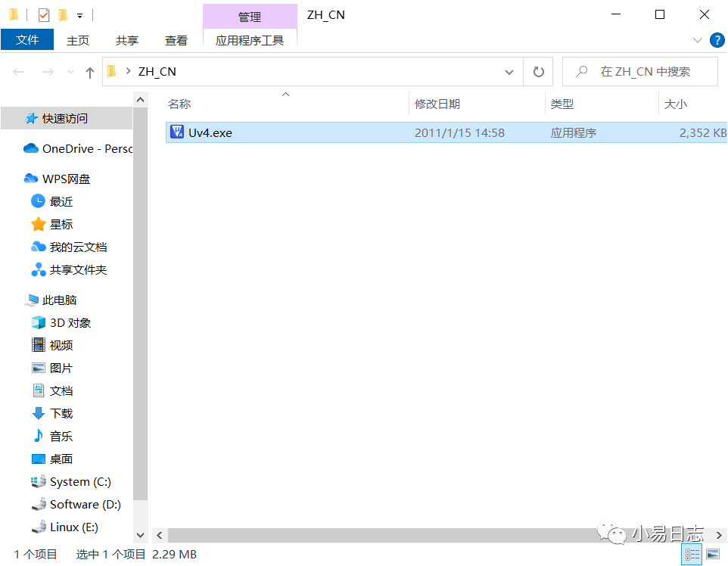The image size is (728, 566).
Task: Click the new folder quick access icon
Action: [x=63, y=15]
